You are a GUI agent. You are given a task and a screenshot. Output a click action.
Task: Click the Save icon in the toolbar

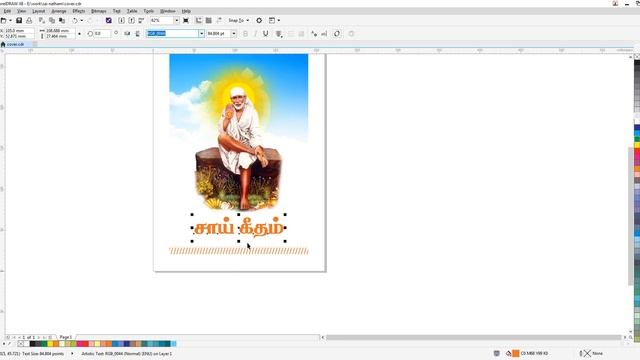19,20
